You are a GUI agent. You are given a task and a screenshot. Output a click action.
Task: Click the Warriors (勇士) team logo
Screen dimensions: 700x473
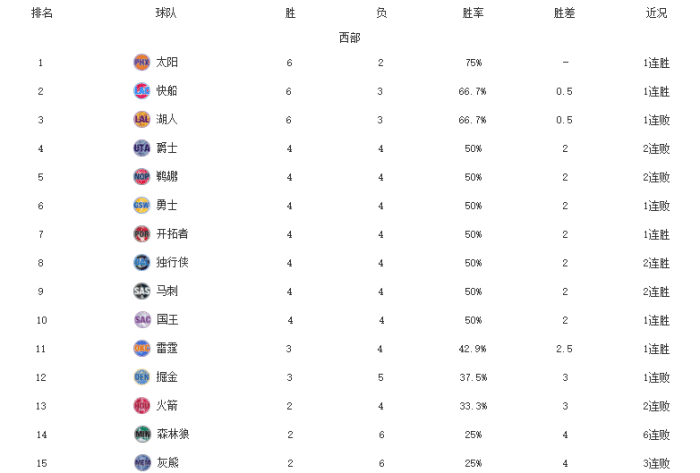click(141, 205)
